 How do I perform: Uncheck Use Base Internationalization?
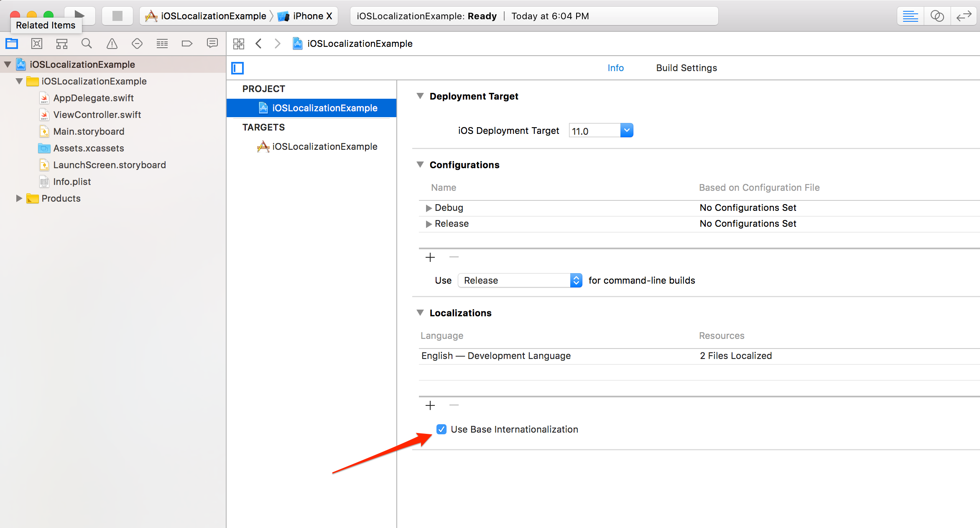(442, 429)
